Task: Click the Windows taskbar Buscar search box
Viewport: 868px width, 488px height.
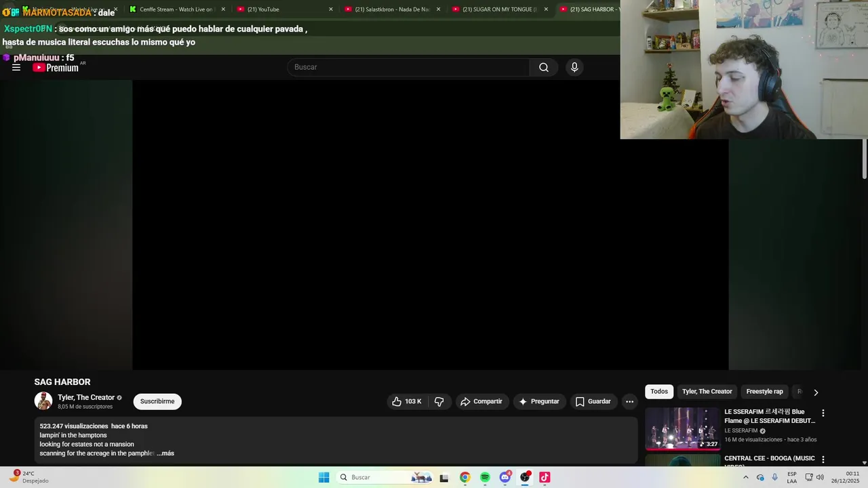Action: [385, 477]
